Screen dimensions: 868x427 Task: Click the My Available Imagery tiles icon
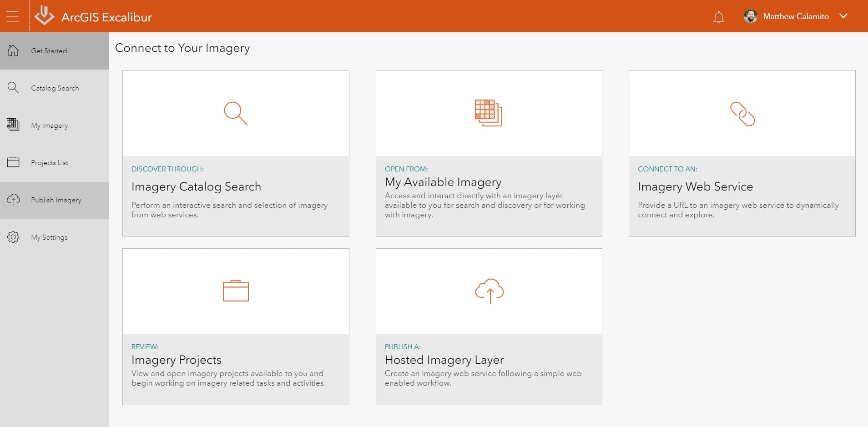(488, 113)
